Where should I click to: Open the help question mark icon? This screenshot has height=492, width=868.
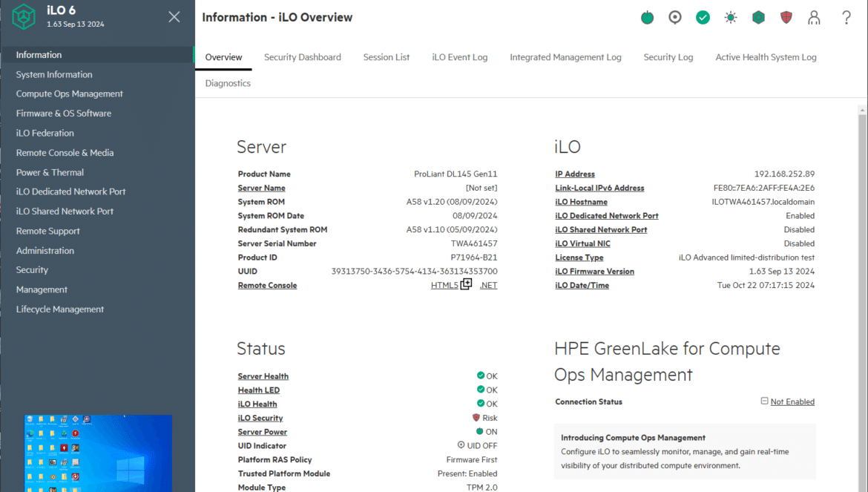(x=846, y=18)
